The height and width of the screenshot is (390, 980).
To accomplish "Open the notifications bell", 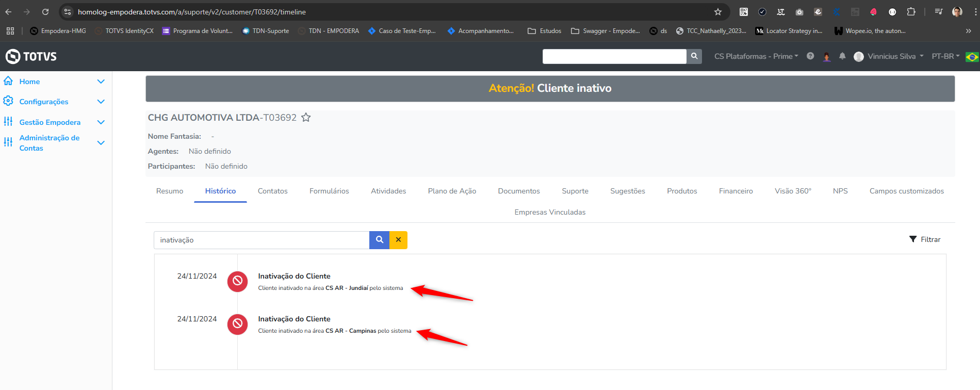I will (842, 56).
